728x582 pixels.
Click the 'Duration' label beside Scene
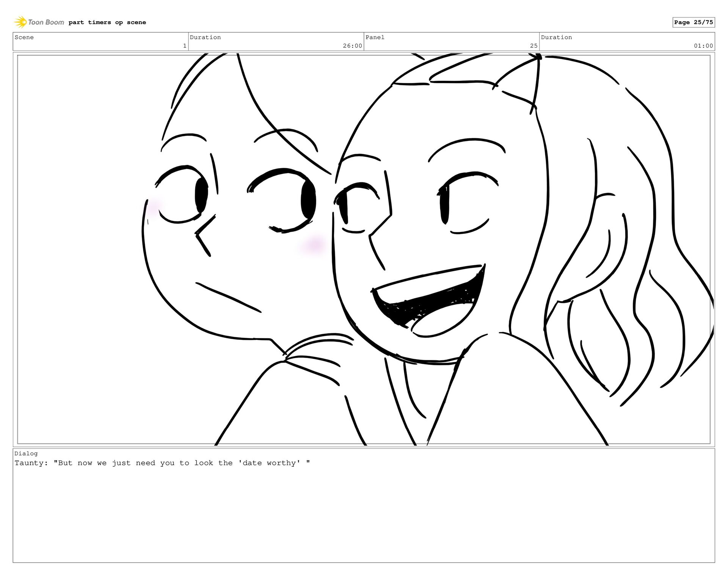tap(205, 37)
